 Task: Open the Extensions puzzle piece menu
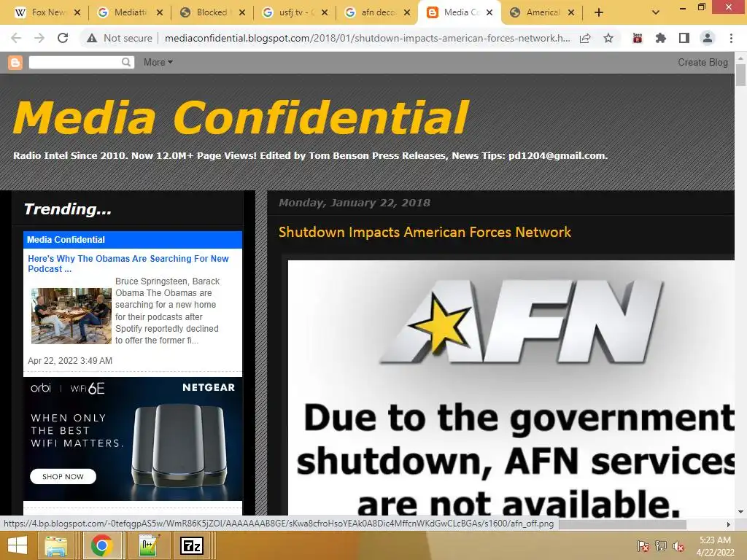[x=660, y=38]
